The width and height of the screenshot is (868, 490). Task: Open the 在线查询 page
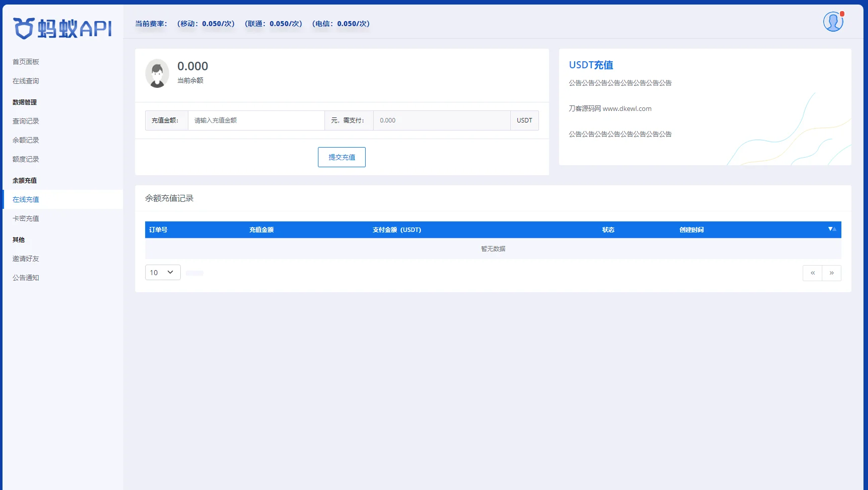click(26, 81)
